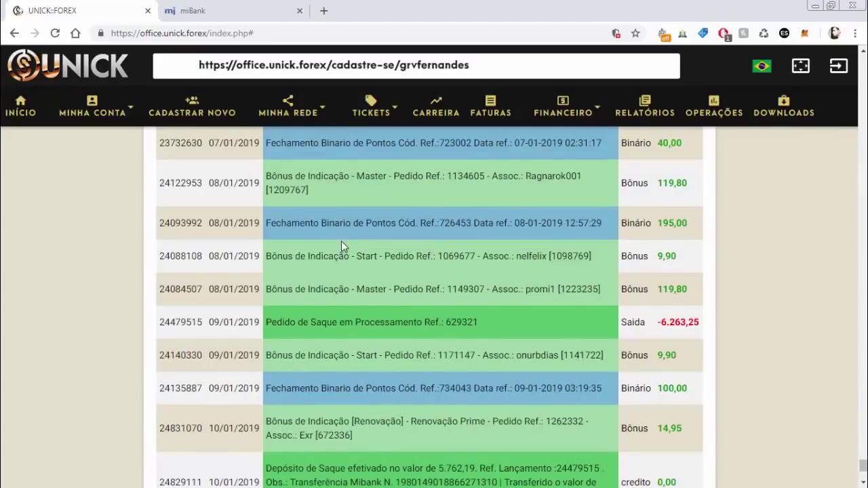The width and height of the screenshot is (868, 488).
Task: Click the 'Saida' type label
Action: click(633, 323)
